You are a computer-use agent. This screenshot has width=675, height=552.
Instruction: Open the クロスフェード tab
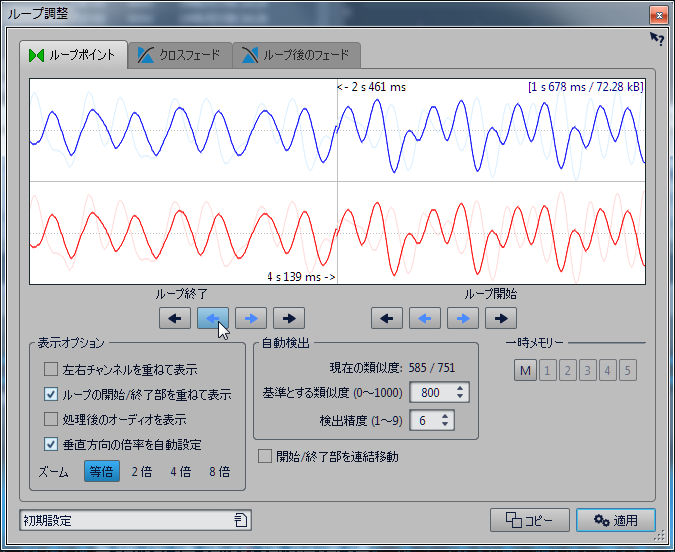coord(180,55)
